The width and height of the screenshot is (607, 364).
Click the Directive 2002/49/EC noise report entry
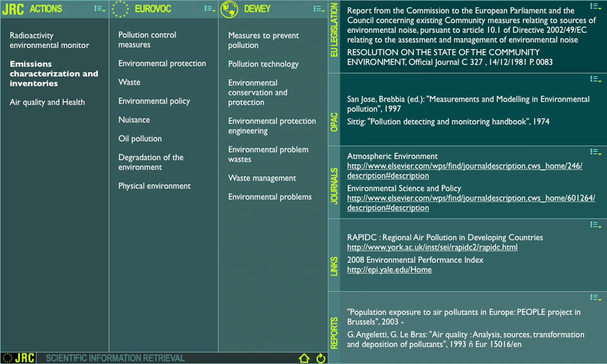point(471,25)
